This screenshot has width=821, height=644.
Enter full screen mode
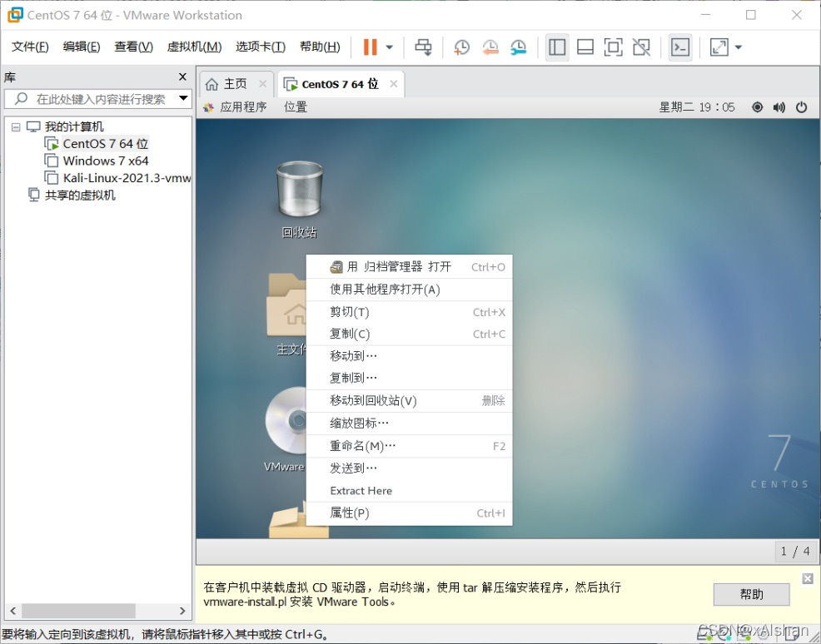tap(613, 47)
